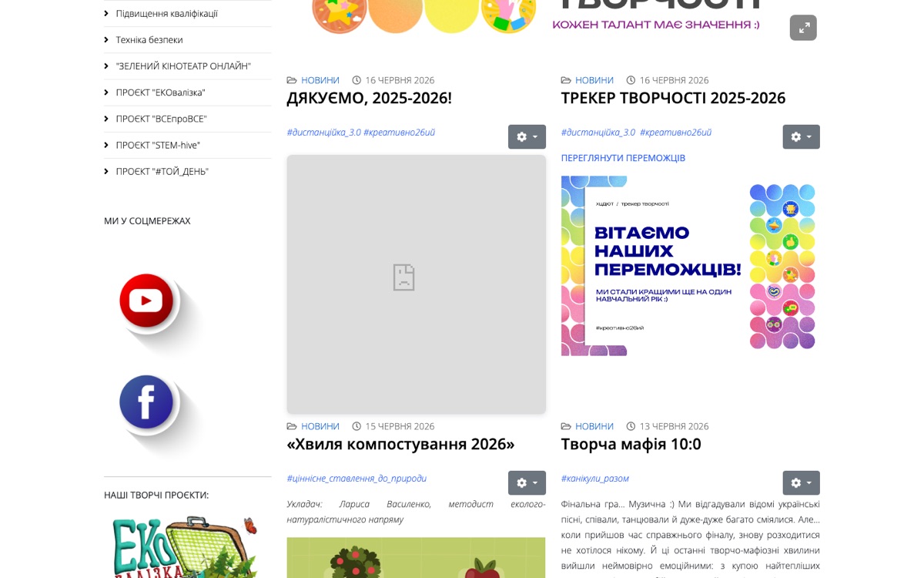924x578 pixels.
Task: Click НОВИНИ category above ТРЕКЕР ТВОРЧОСТІ
Action: 594,80
